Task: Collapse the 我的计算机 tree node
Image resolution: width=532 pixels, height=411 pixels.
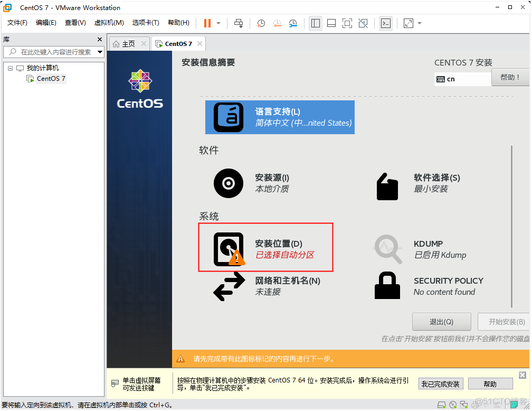Action: (x=10, y=68)
